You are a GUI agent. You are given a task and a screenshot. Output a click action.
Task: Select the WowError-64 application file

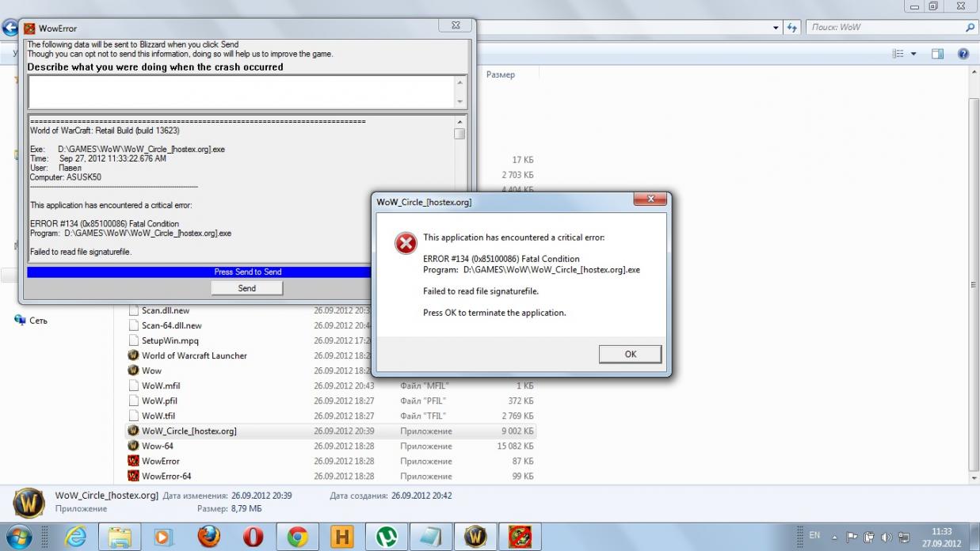coord(166,476)
